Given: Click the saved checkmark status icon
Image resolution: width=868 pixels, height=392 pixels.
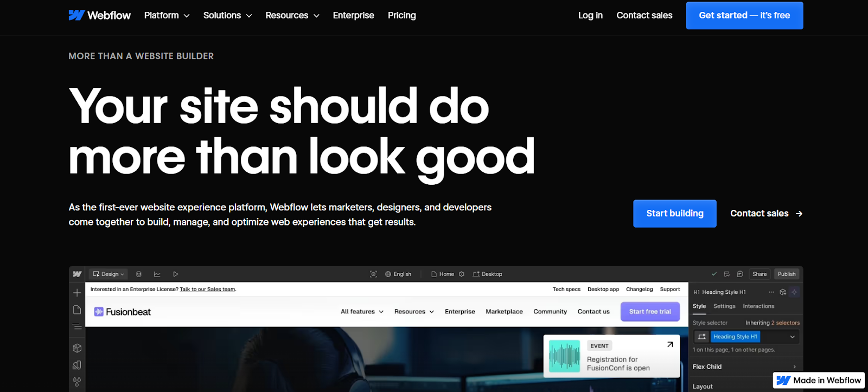Looking at the screenshot, I should click(714, 274).
